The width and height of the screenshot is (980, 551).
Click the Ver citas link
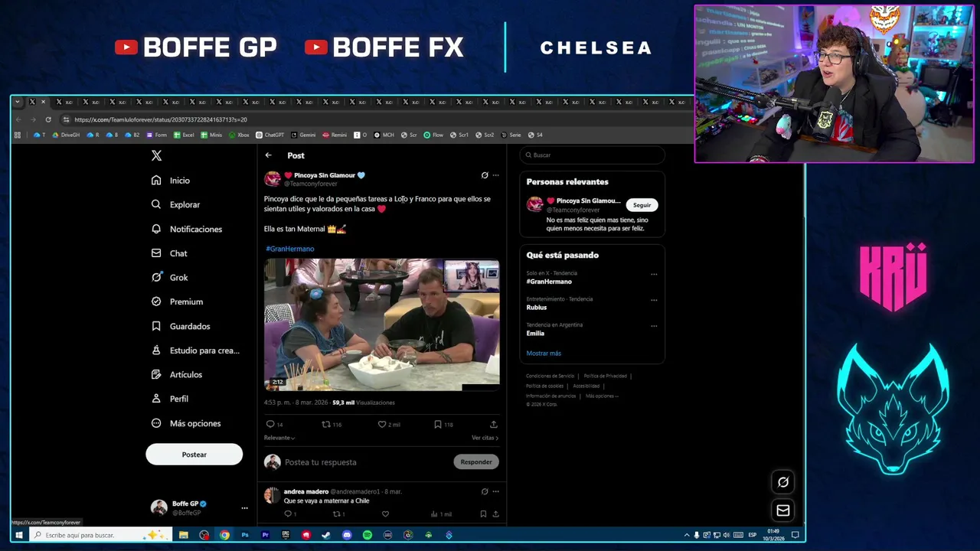[485, 438]
